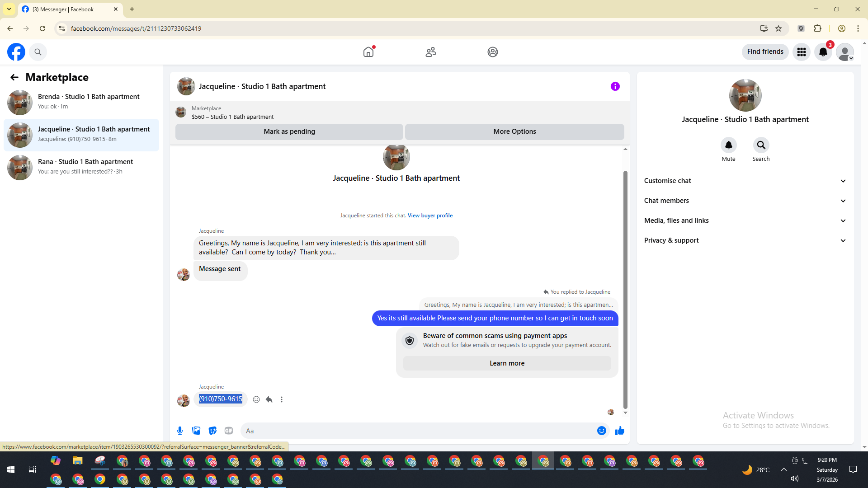Image resolution: width=868 pixels, height=488 pixels.
Task: Open the Facebook logo home link
Action: pyautogui.click(x=16, y=52)
